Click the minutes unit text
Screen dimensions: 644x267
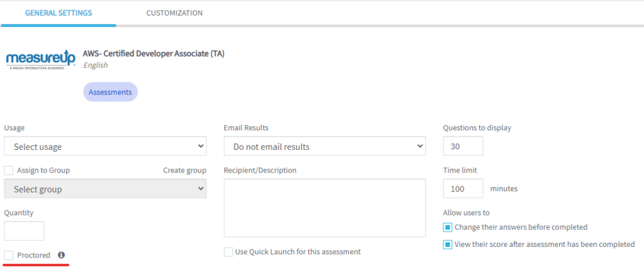[x=504, y=189]
